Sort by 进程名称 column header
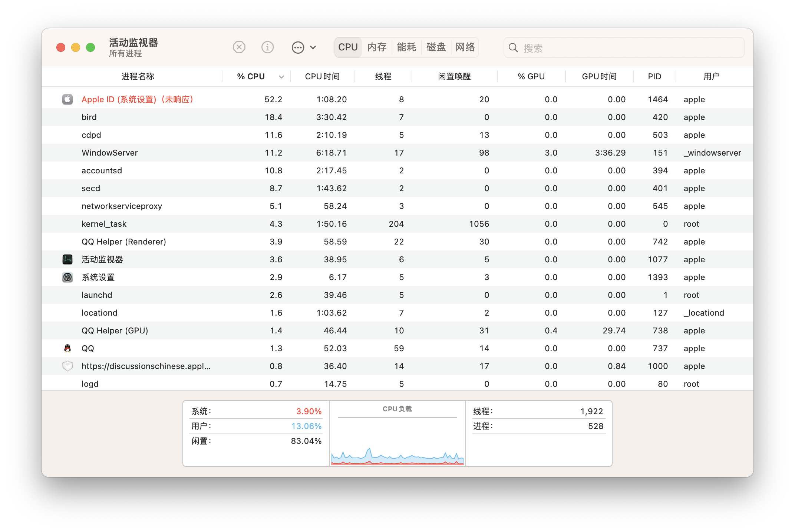The height and width of the screenshot is (532, 795). [138, 77]
